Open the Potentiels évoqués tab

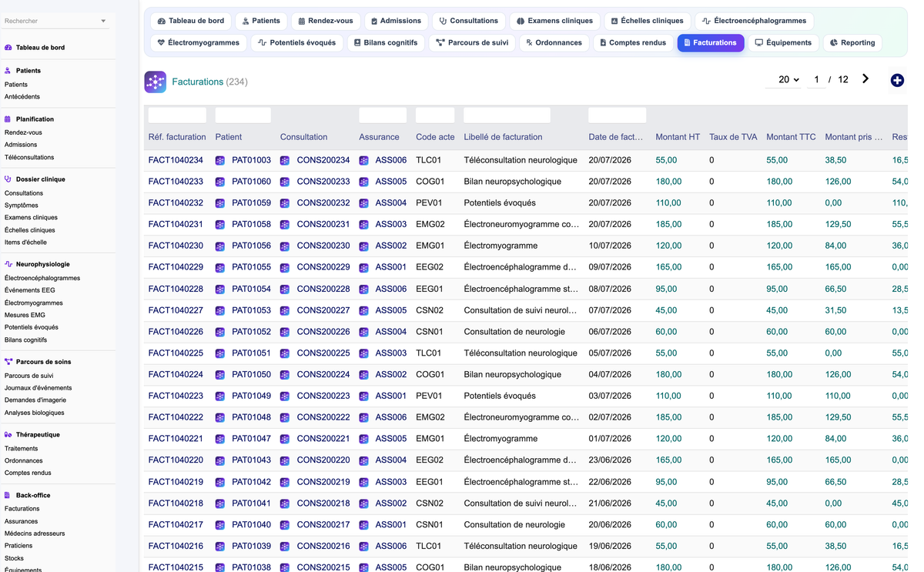[x=296, y=42]
